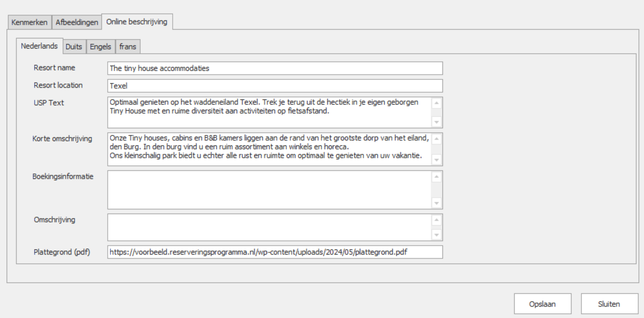
Task: Click the Korte omschrijving label
Action: coord(62,139)
